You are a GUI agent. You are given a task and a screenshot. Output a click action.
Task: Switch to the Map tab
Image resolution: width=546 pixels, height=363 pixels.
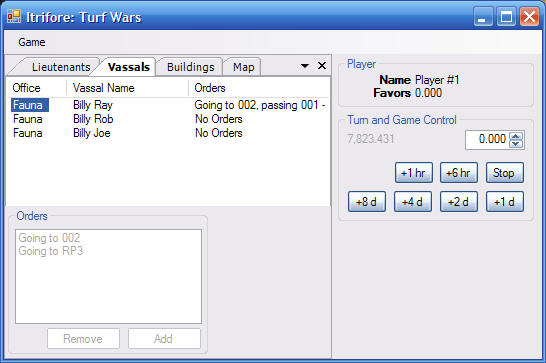point(243,67)
